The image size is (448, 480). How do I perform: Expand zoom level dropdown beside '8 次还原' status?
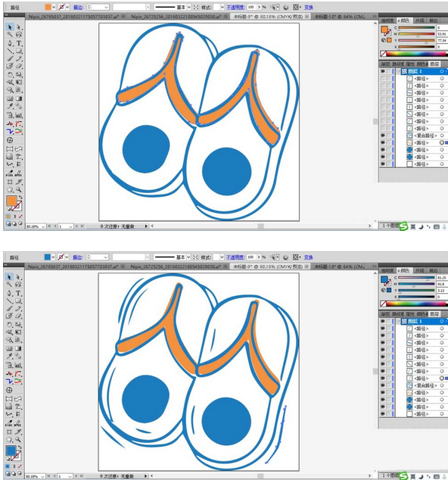(x=43, y=226)
